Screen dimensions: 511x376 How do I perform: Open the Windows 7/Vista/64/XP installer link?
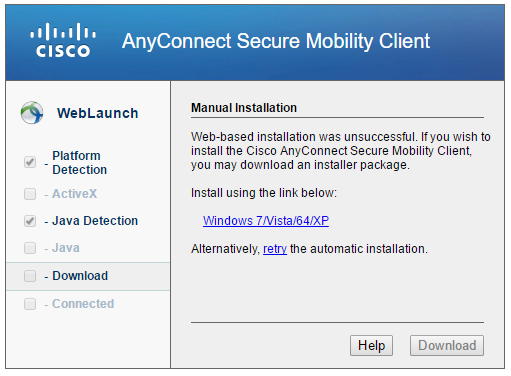coord(266,221)
